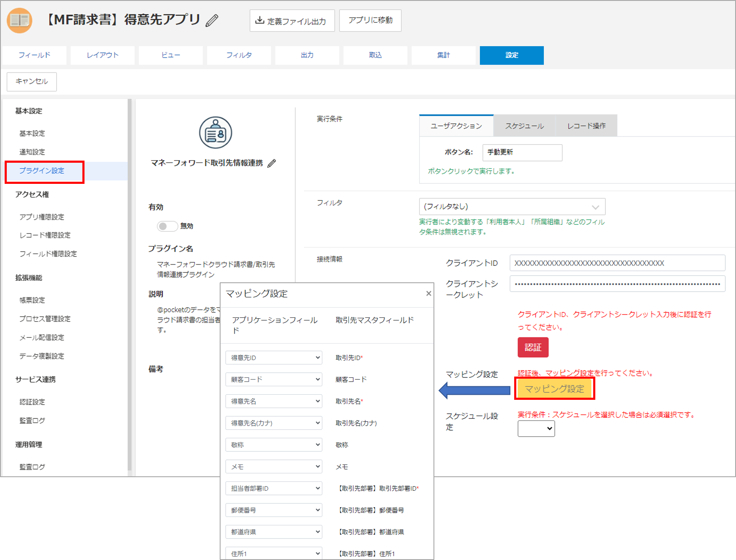The height and width of the screenshot is (560, 736).
Task: Open the 顧客コード mapping dropdown
Action: [x=274, y=380]
